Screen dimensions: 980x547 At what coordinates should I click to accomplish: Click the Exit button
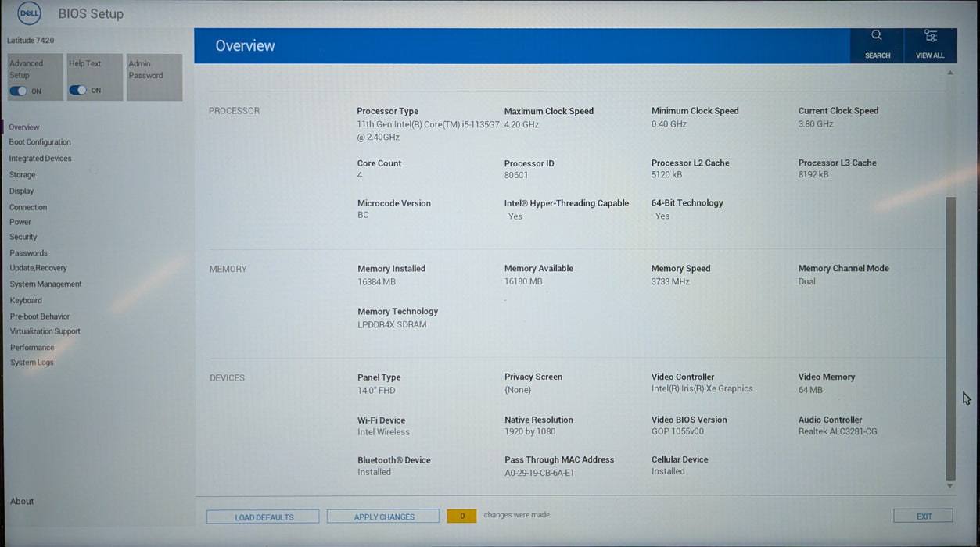point(924,516)
